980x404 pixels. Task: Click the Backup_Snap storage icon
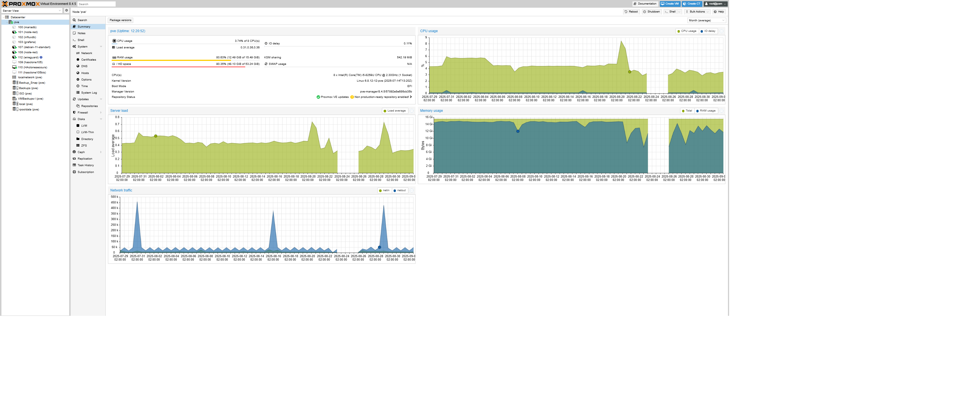(x=15, y=83)
